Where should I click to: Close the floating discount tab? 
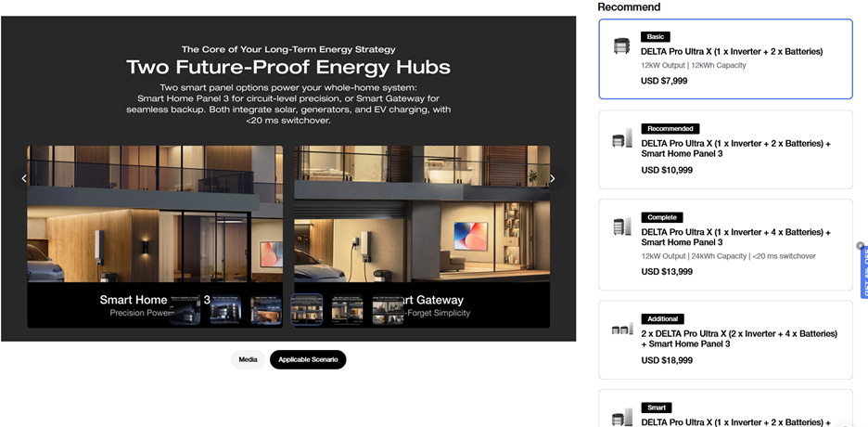click(860, 245)
